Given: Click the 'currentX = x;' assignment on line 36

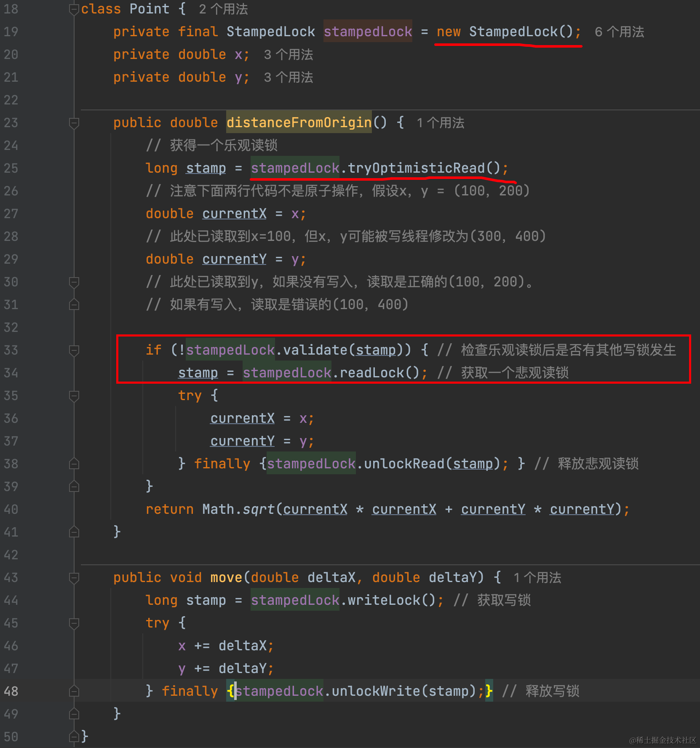Looking at the screenshot, I should 262,418.
